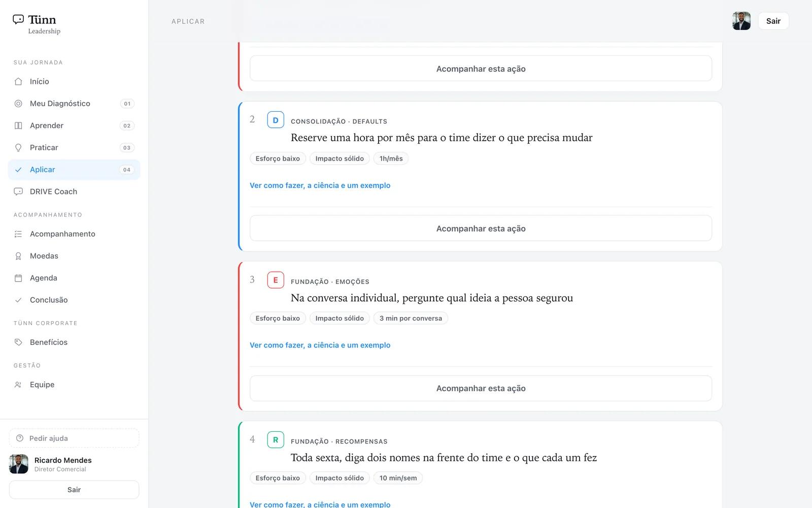The width and height of the screenshot is (812, 508).
Task: Click the FUNDAÇÃO · RECOMPENSAS label
Action: pyautogui.click(x=339, y=441)
